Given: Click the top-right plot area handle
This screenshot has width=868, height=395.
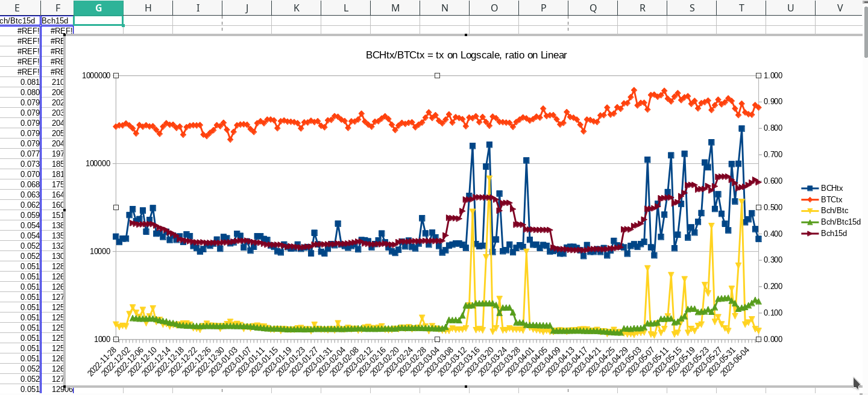Looking at the screenshot, I should pos(759,75).
